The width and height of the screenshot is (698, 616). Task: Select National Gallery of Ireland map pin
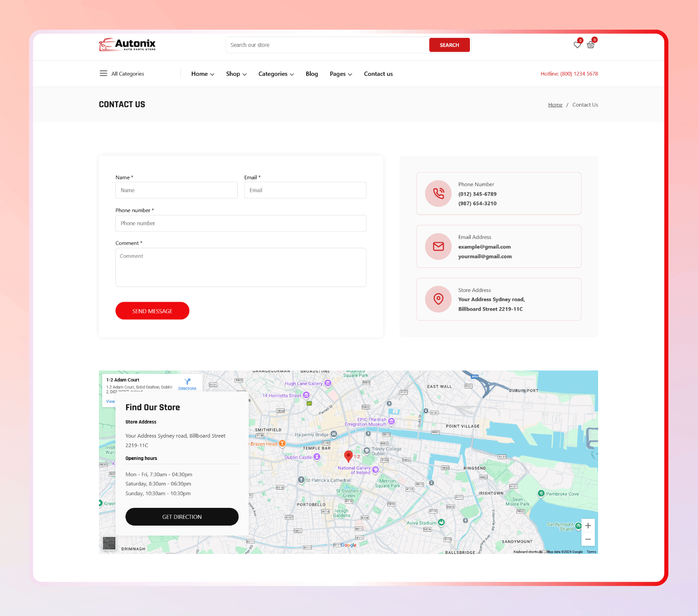coord(375,470)
